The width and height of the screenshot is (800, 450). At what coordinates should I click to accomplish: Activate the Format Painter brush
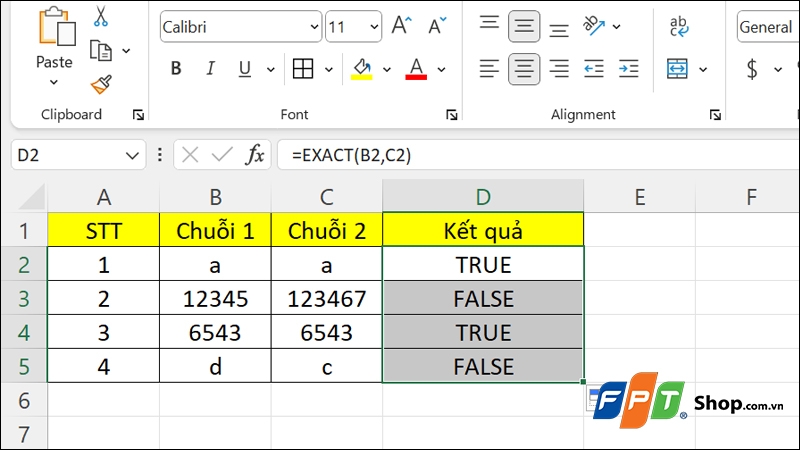pos(101,84)
